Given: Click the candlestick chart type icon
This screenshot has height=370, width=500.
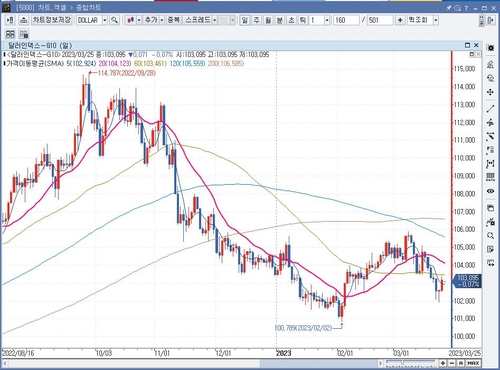Looking at the screenshot, I should 131,20.
